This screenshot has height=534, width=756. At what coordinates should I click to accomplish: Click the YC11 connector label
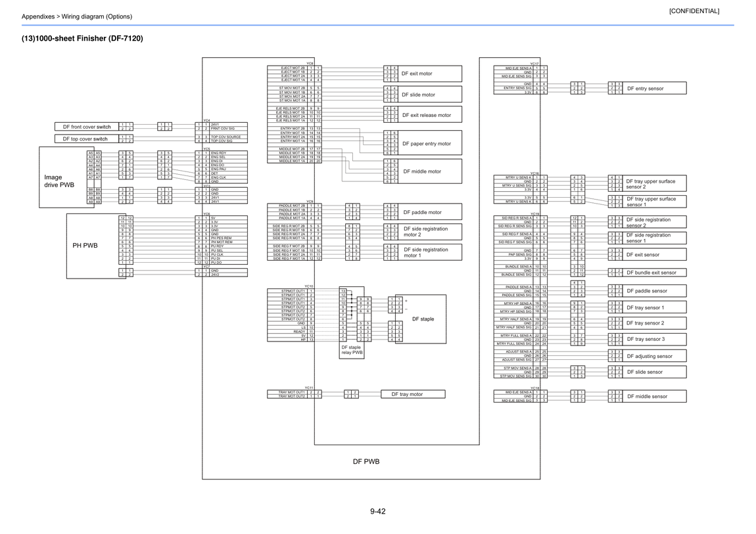pos(309,388)
